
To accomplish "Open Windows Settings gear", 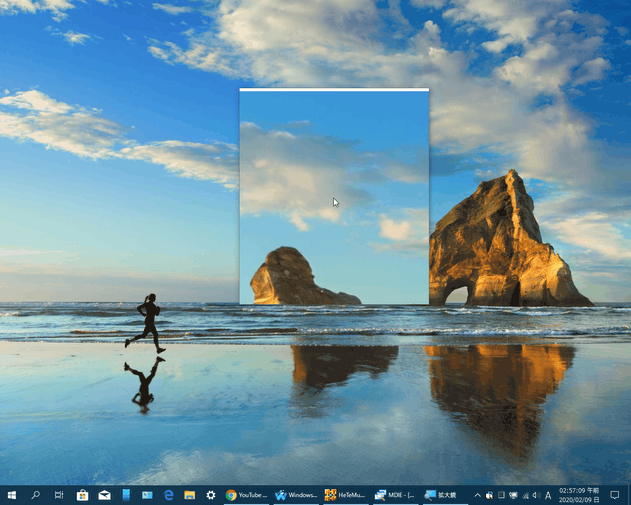I will 211,495.
